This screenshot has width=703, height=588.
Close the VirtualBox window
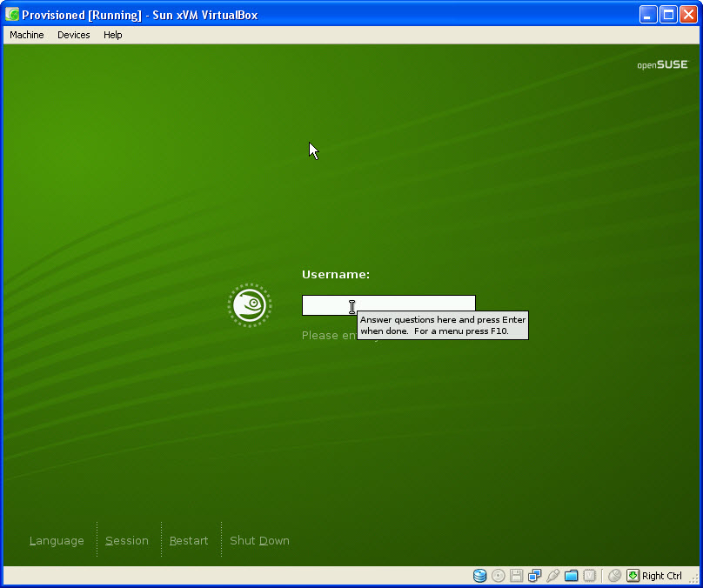point(688,15)
